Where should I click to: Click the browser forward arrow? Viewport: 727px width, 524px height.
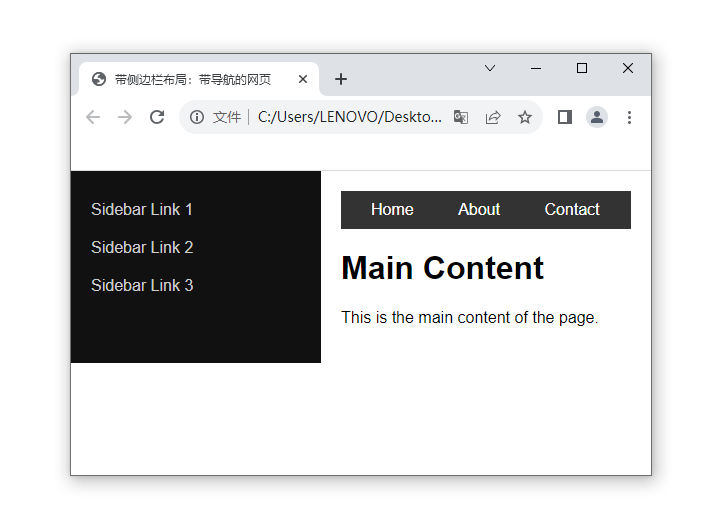click(125, 117)
